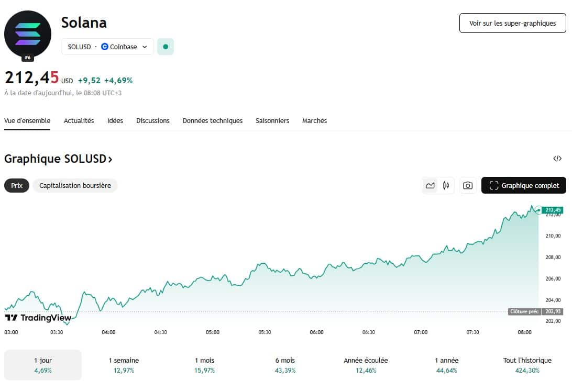Click the Graphique complet button
Image resolution: width=572 pixels, height=392 pixels.
coord(524,186)
